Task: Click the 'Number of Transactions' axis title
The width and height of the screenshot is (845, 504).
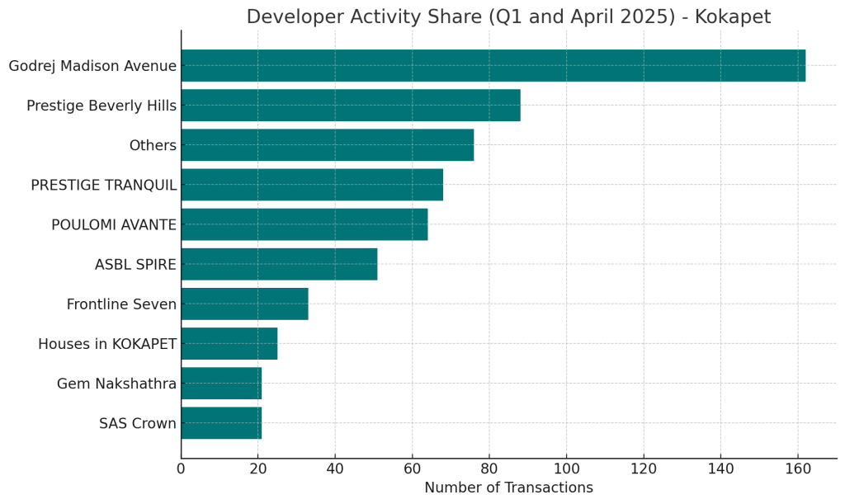Action: [508, 488]
